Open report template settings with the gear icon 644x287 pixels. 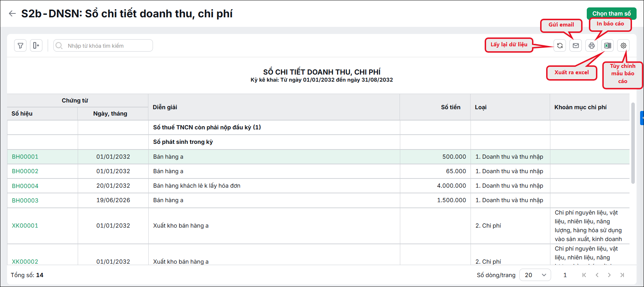(624, 46)
